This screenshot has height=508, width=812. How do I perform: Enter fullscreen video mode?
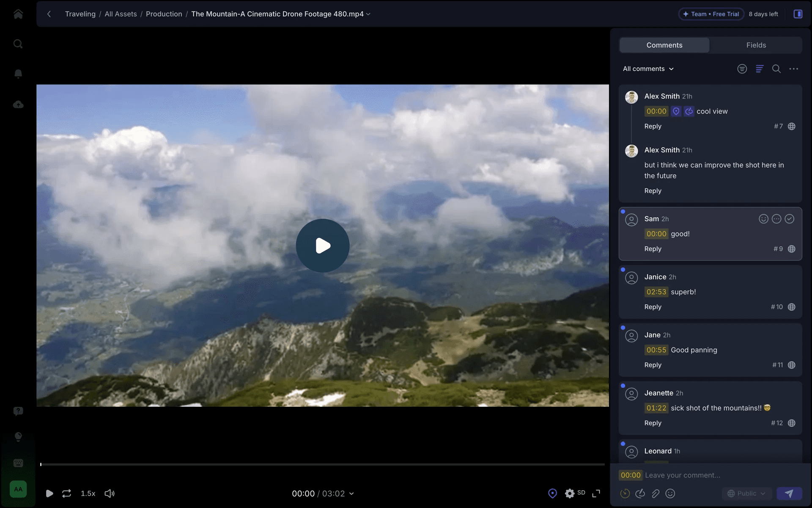[x=596, y=494]
